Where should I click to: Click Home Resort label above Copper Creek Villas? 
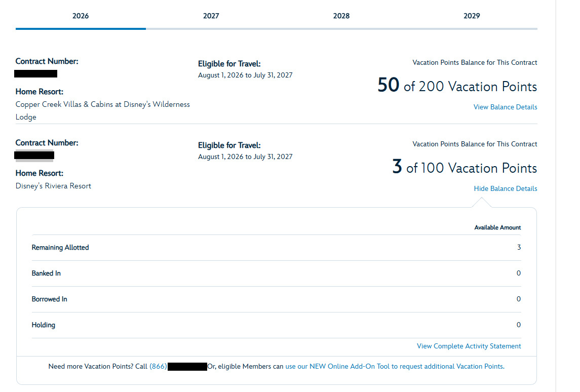point(39,92)
